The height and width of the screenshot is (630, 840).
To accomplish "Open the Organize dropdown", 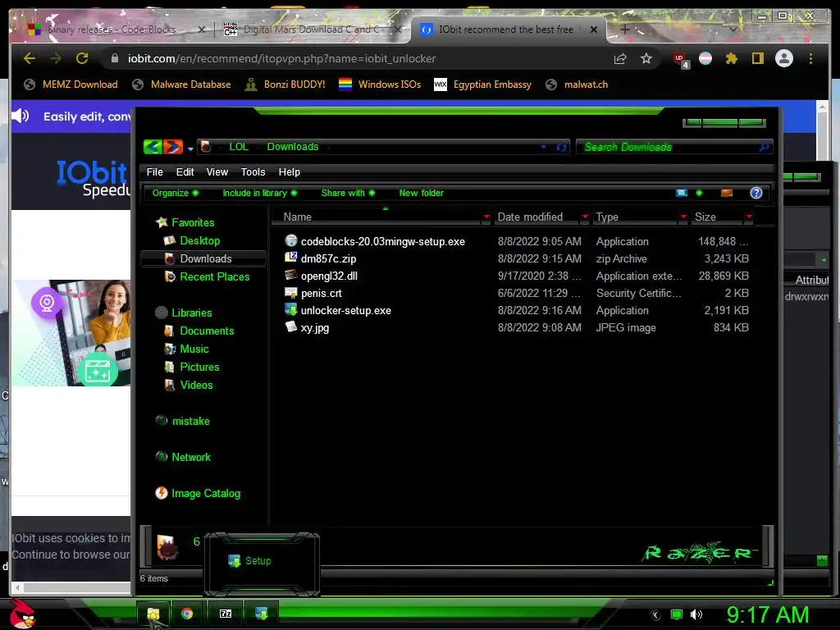I will click(x=176, y=193).
